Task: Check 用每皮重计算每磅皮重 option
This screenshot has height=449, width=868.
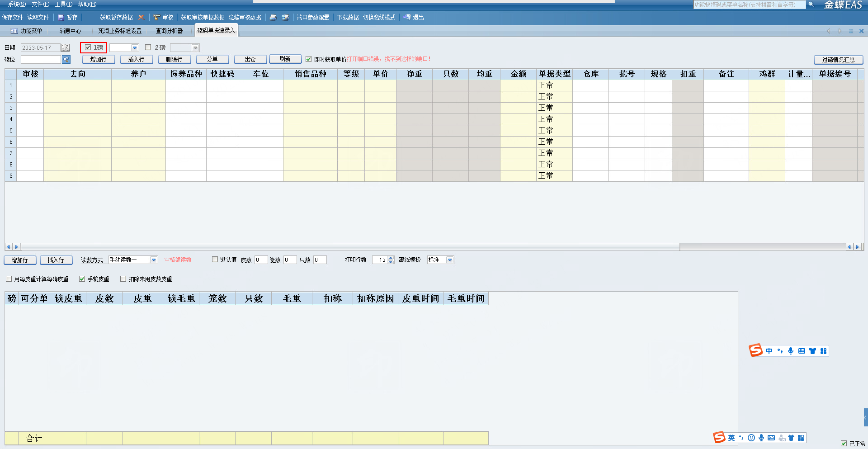Action: click(9, 279)
